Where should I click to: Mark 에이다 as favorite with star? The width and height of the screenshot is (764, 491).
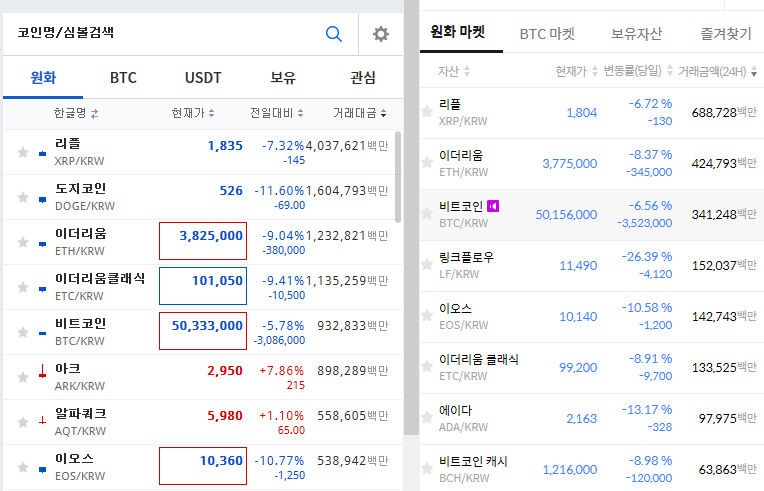point(427,419)
